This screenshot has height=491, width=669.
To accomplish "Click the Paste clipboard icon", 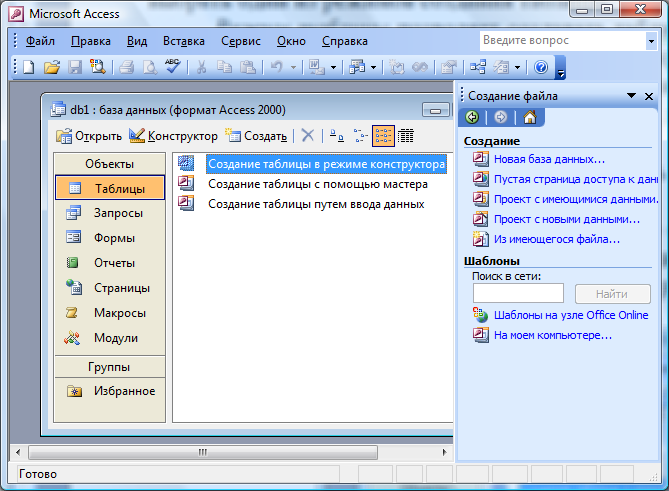I will point(248,67).
